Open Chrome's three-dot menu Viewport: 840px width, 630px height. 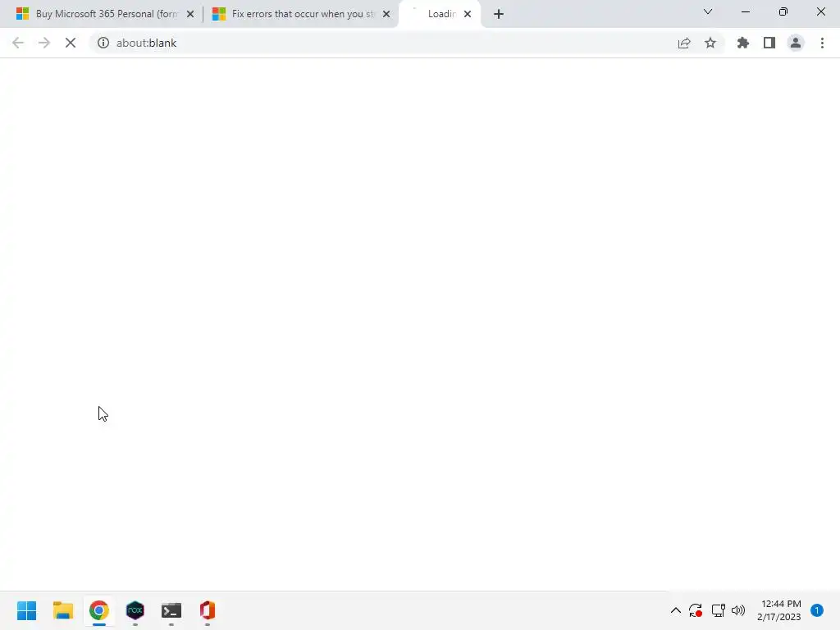click(x=822, y=43)
